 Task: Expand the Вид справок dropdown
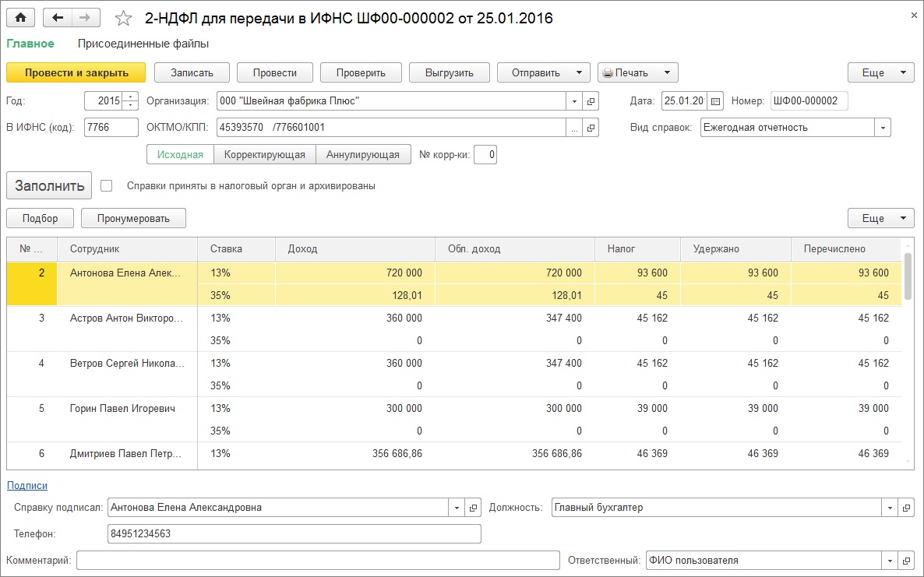[883, 128]
